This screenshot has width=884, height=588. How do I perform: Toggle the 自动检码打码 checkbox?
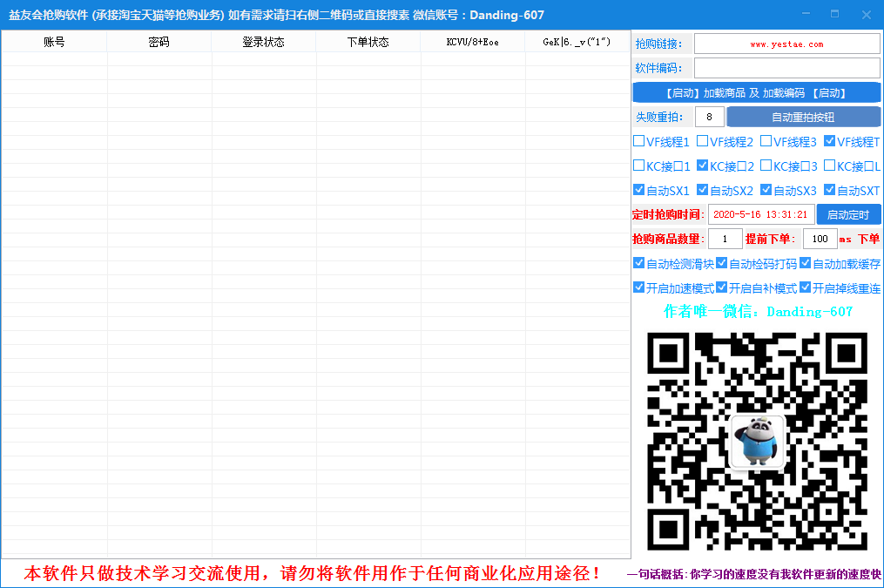click(722, 263)
